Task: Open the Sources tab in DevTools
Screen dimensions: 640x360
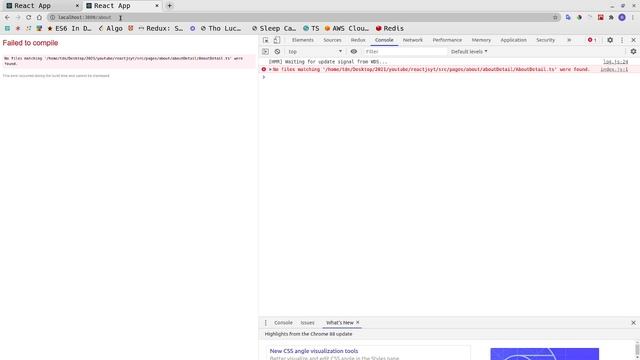Action: click(332, 40)
